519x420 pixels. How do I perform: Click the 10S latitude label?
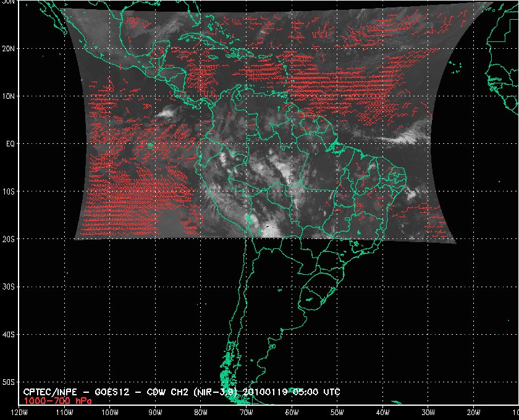[8, 191]
